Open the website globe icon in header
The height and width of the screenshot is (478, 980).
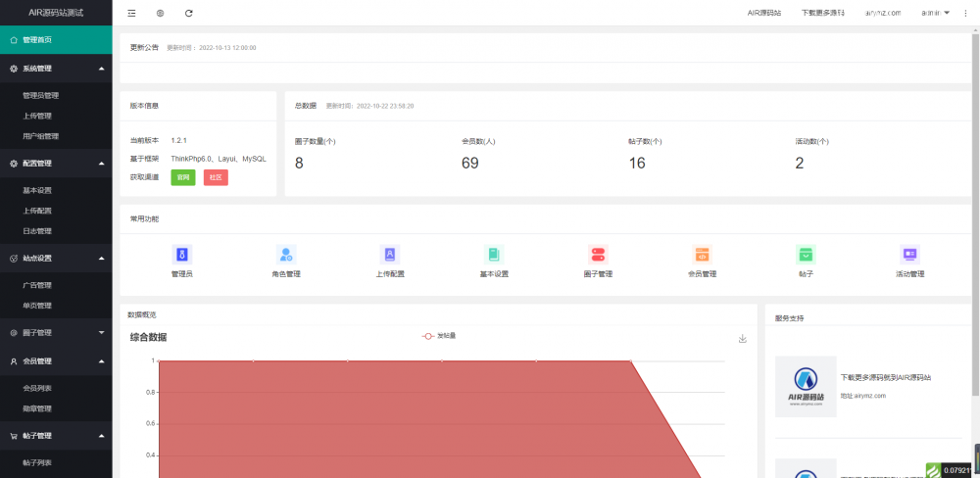coord(160,13)
